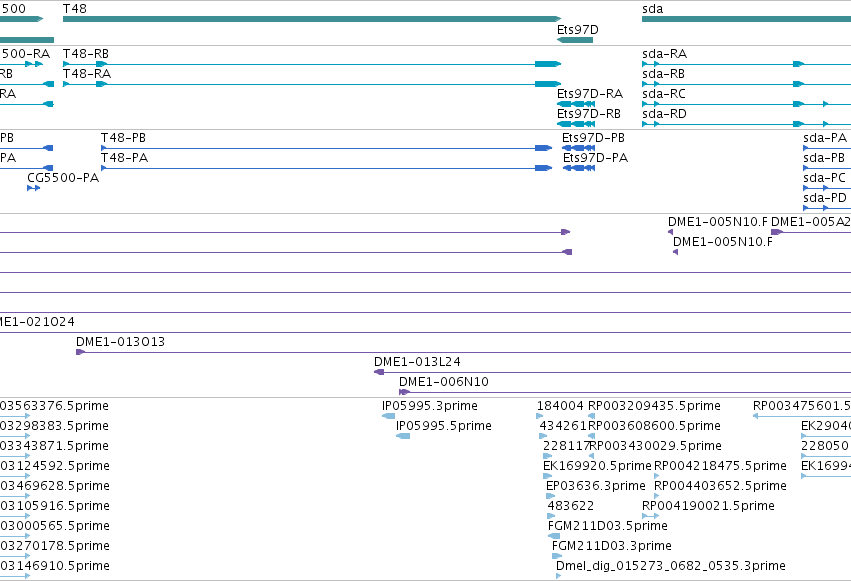851x581 pixels.
Task: Click the sda-PB protein label
Action: pyautogui.click(x=824, y=158)
